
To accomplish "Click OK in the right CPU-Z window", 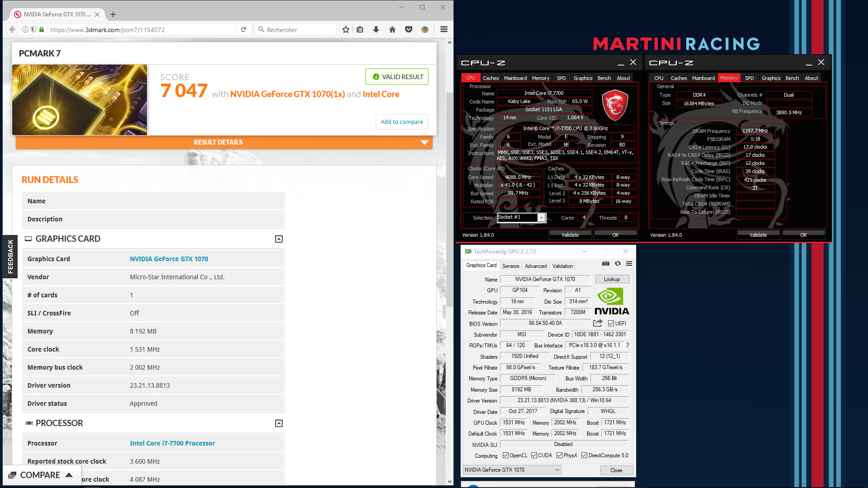I will pos(803,235).
